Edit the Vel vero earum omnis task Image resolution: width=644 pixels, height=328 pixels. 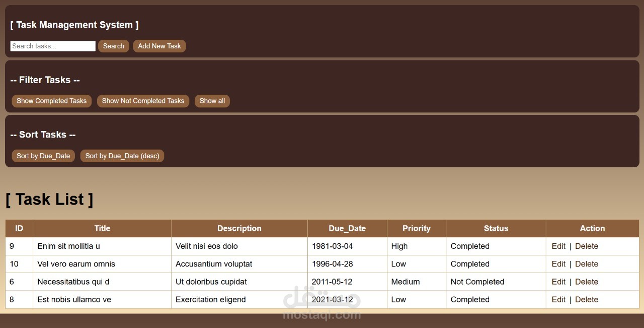(x=558, y=264)
